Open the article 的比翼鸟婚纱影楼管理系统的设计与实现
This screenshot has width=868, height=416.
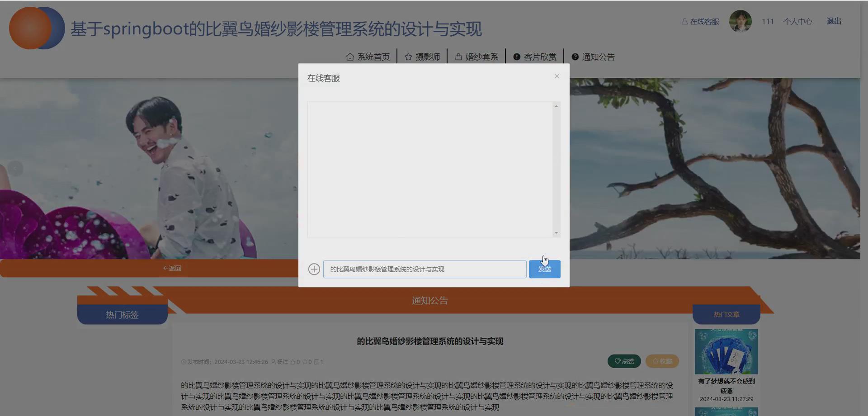(430, 341)
